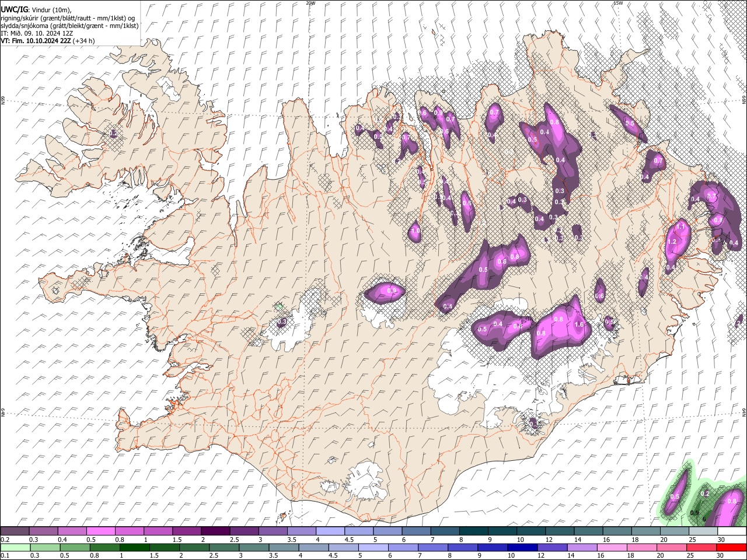Image resolution: width=747 pixels, height=560 pixels.
Task: Select bottom-row legend swatch labeled 5
Action: click(x=373, y=547)
